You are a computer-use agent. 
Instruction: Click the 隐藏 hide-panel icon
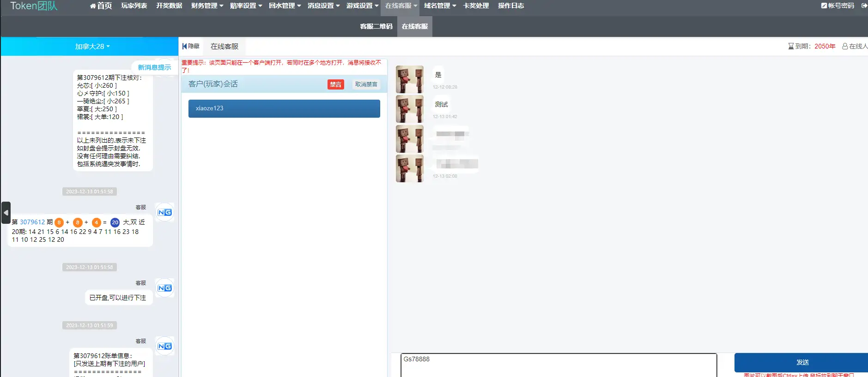click(185, 46)
